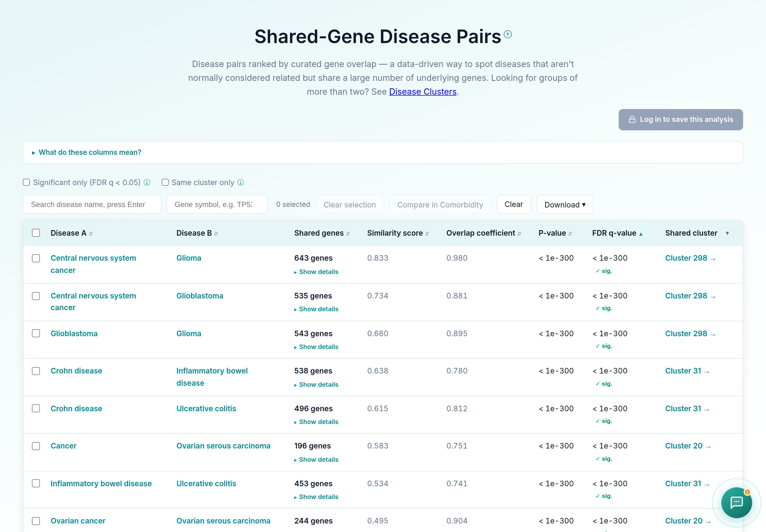Click info icon next to Significant only
Viewport: 766px width, 532px height.
147,182
